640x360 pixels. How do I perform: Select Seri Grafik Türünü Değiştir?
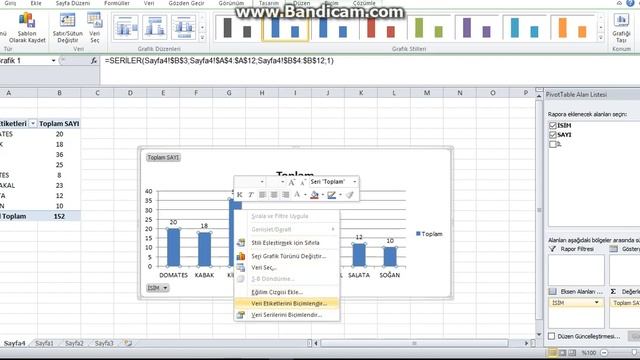coord(287,256)
